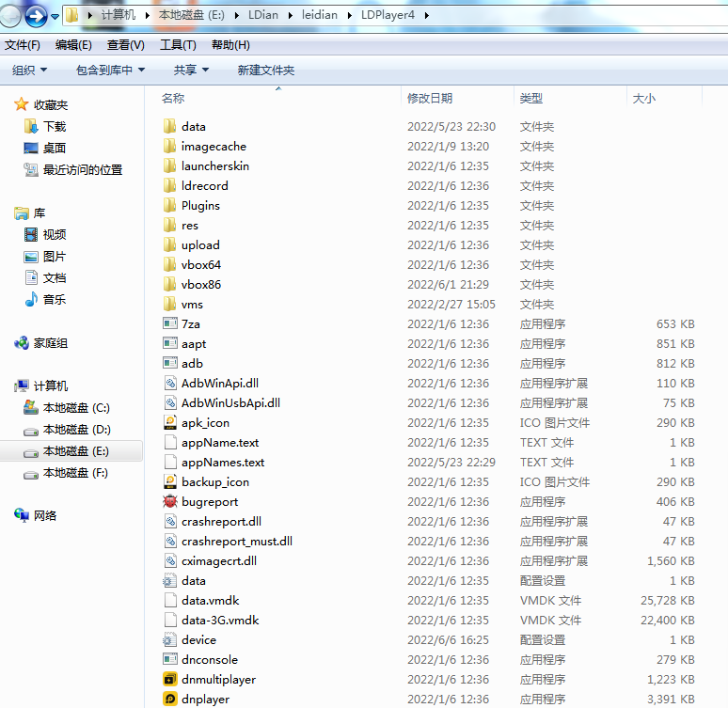Expand the 共享 dropdown
728x708 pixels.
(x=191, y=70)
